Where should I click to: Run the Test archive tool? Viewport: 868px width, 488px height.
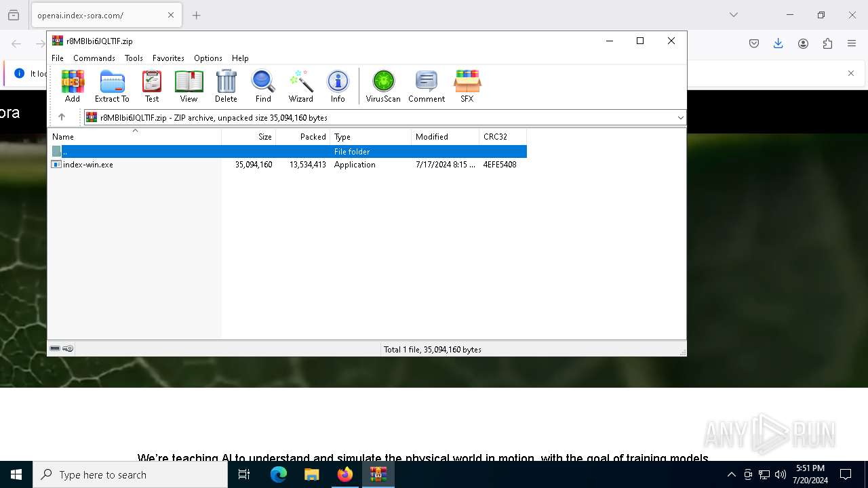pyautogui.click(x=152, y=86)
